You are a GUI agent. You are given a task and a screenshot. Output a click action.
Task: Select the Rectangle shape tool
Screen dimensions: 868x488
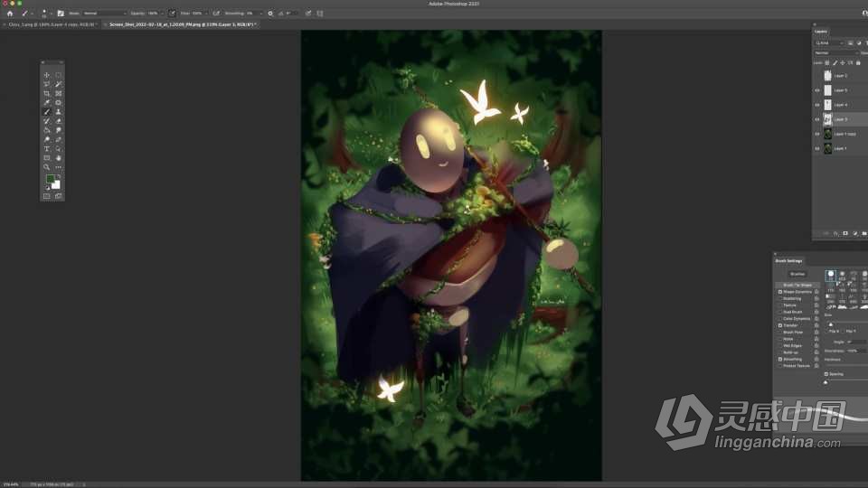(x=46, y=157)
